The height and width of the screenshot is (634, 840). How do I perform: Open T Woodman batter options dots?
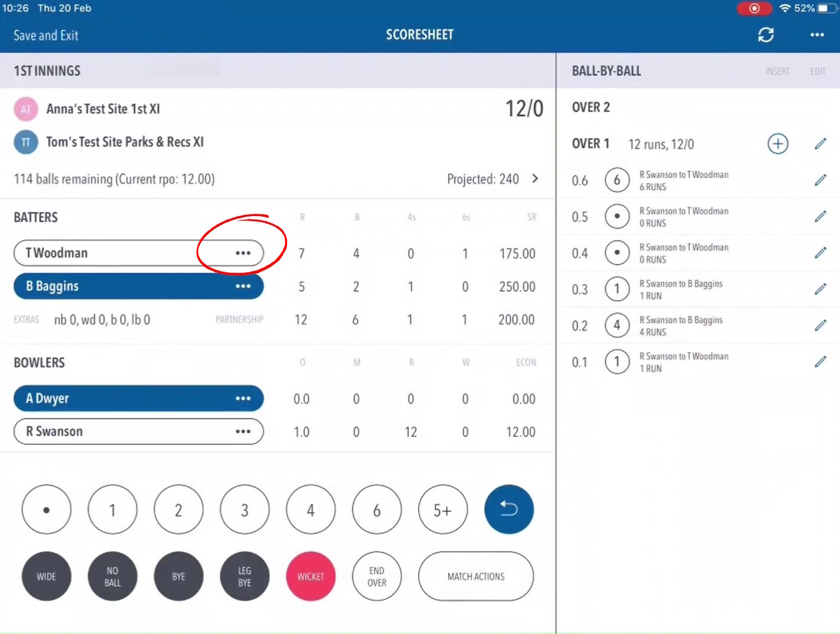[x=243, y=253]
